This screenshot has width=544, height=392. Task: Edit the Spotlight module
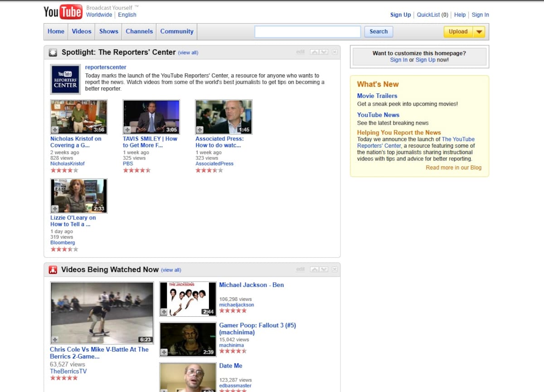(301, 52)
